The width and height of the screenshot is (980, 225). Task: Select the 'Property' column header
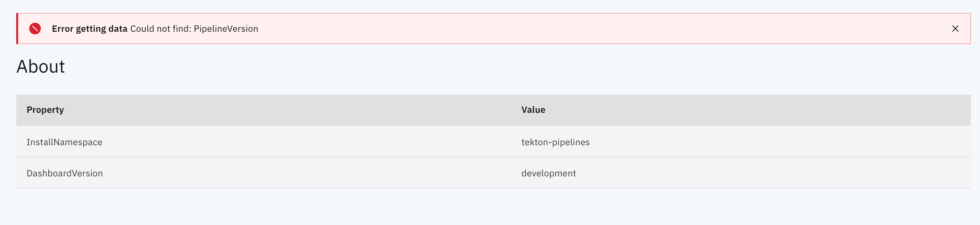pos(45,110)
